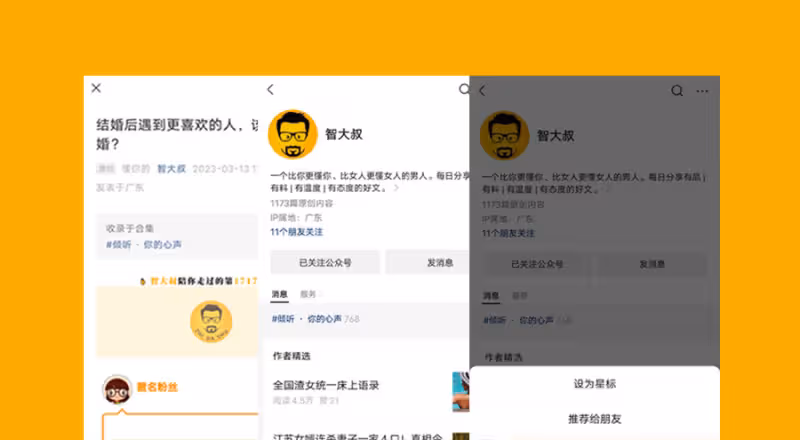The image size is (800, 440).
Task: Go back from middle profile panel
Action: 270,90
